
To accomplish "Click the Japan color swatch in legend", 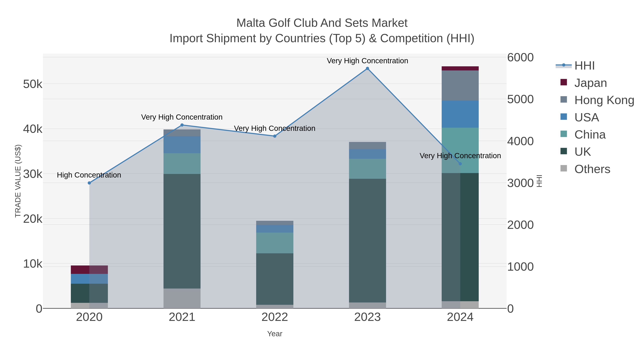I will coord(564,82).
